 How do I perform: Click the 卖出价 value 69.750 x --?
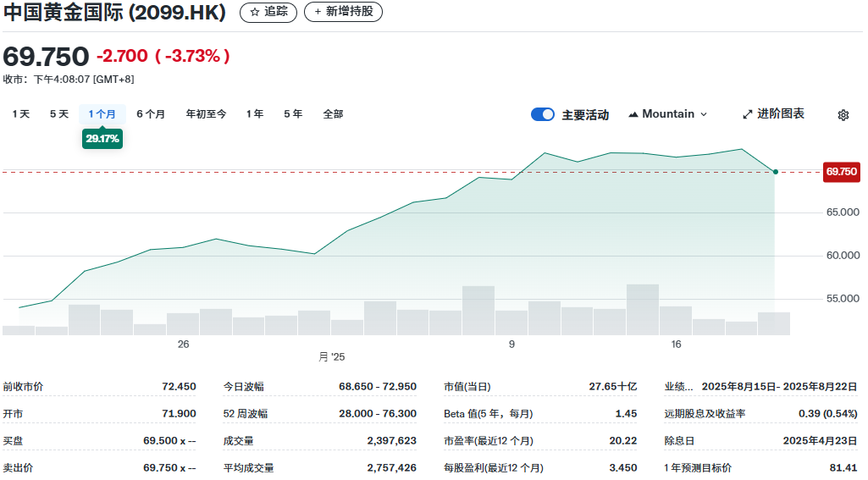169,468
